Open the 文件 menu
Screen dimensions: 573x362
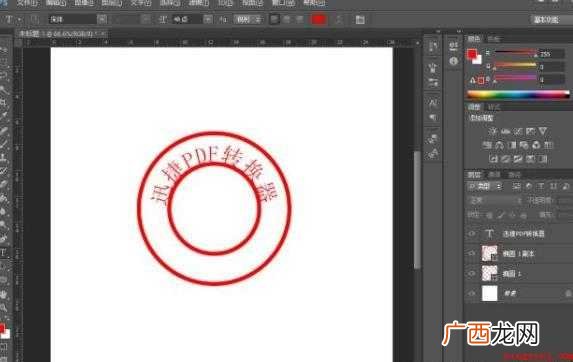pos(27,3)
